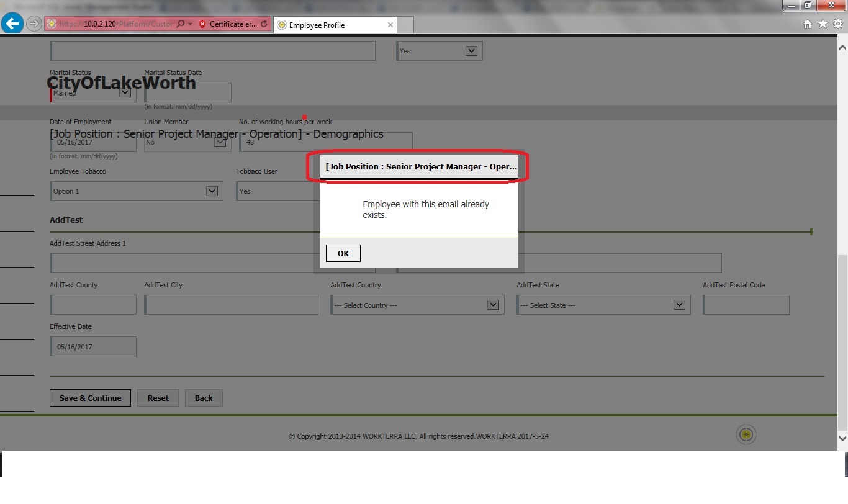Image resolution: width=848 pixels, height=504 pixels.
Task: Click the Refresh page icon
Action: pos(264,24)
